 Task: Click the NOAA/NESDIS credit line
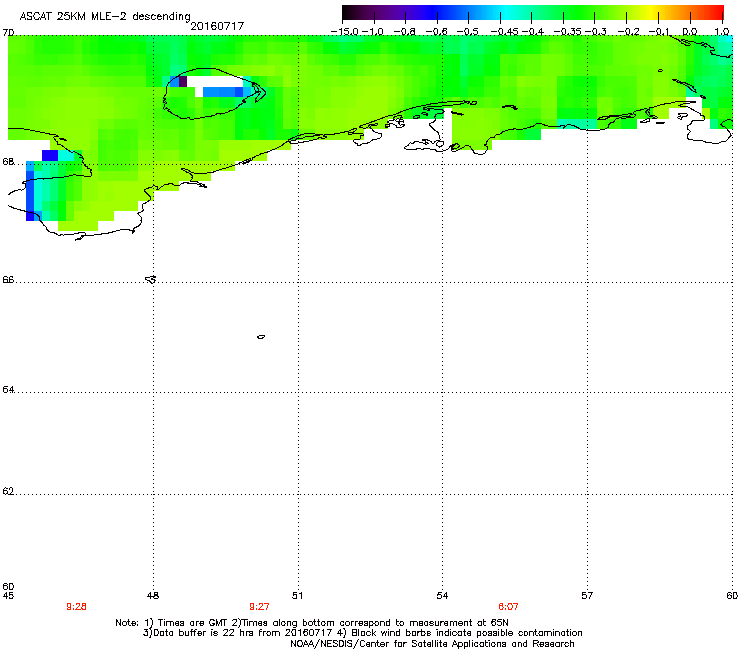tap(432, 644)
